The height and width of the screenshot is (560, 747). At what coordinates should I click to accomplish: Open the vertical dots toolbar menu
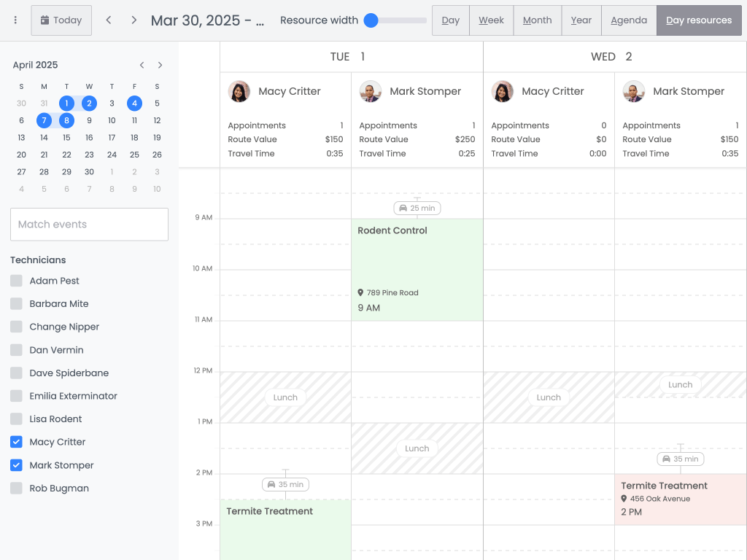(15, 20)
